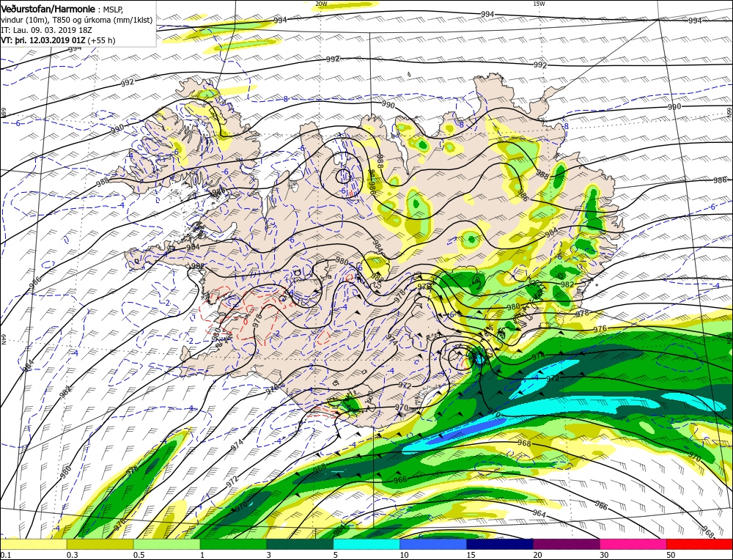Click the legend value "5"
The image size is (733, 560).
coord(336,554)
